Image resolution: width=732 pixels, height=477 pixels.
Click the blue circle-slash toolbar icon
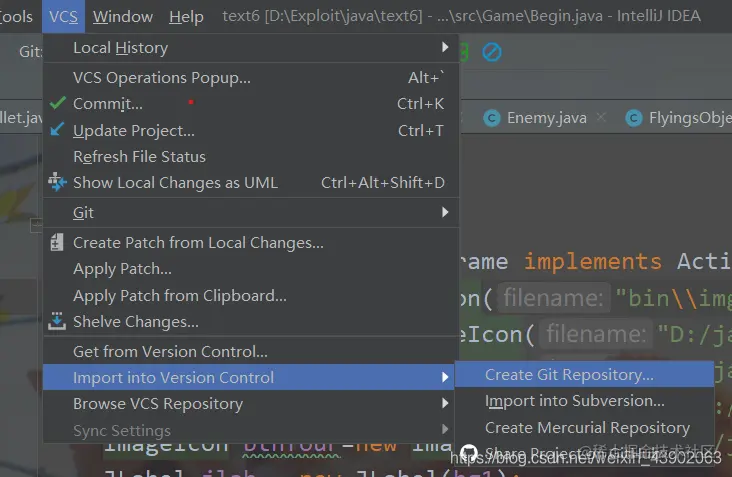[492, 52]
